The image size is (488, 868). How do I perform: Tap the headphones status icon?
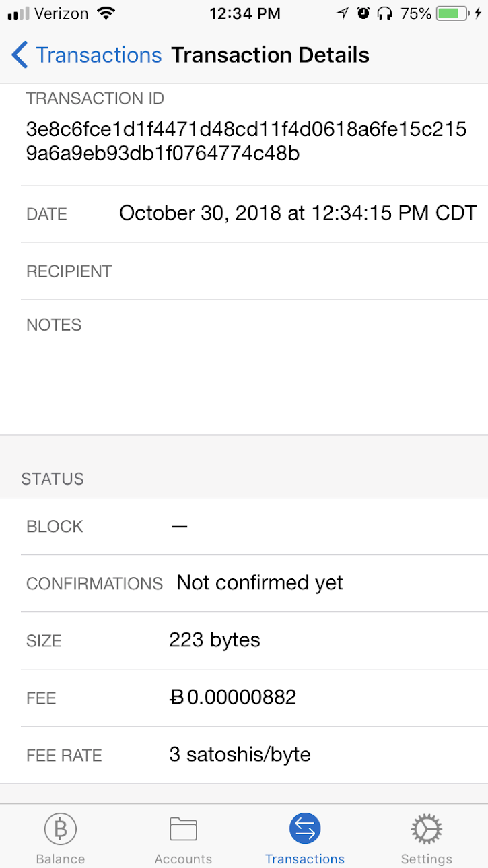[x=384, y=13]
